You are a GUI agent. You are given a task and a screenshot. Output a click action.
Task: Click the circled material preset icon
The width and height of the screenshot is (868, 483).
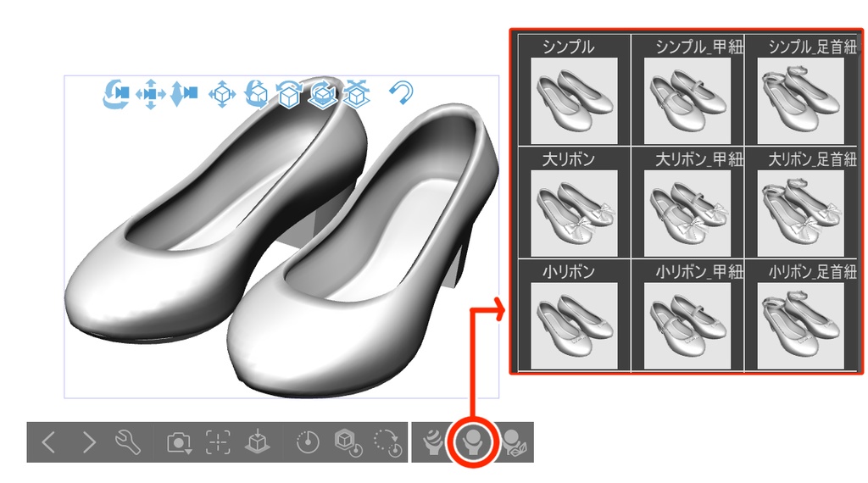[x=472, y=442]
